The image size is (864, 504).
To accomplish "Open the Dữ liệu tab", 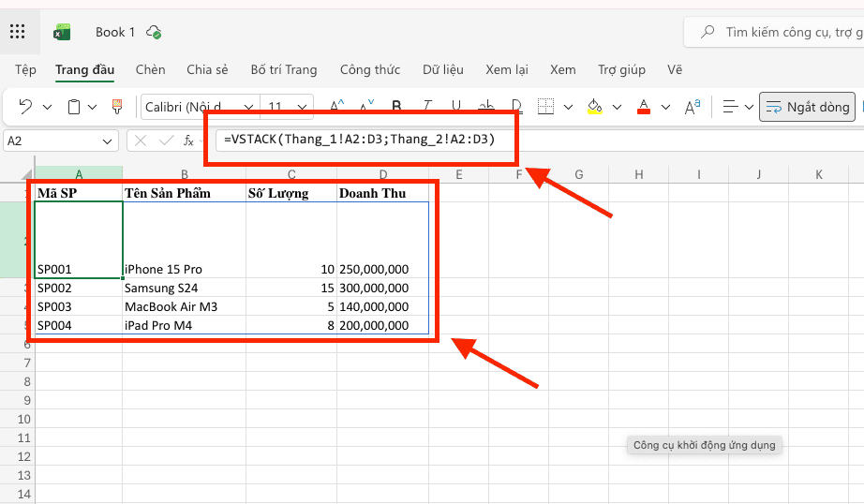I will (x=443, y=69).
